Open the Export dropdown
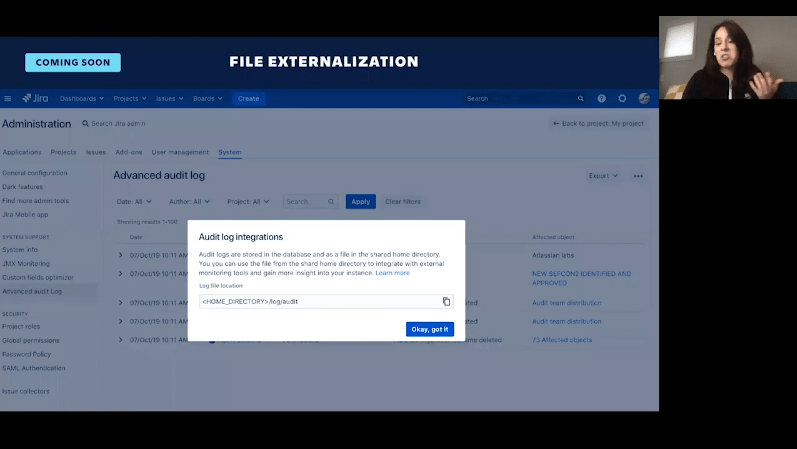This screenshot has height=449, width=797. pos(602,176)
